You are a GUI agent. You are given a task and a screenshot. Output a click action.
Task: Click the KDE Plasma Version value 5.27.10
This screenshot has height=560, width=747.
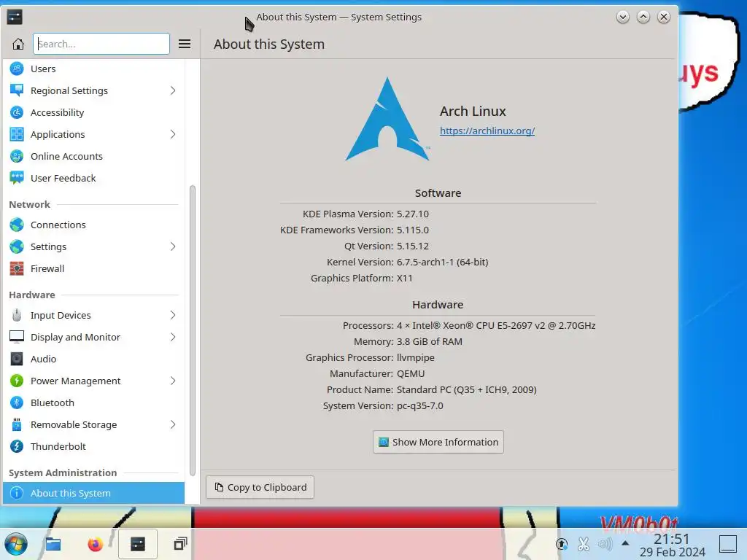click(x=413, y=214)
